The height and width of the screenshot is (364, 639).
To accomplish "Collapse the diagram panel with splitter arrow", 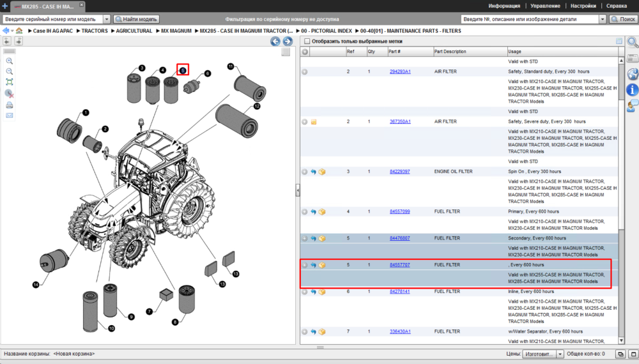I will tap(298, 190).
